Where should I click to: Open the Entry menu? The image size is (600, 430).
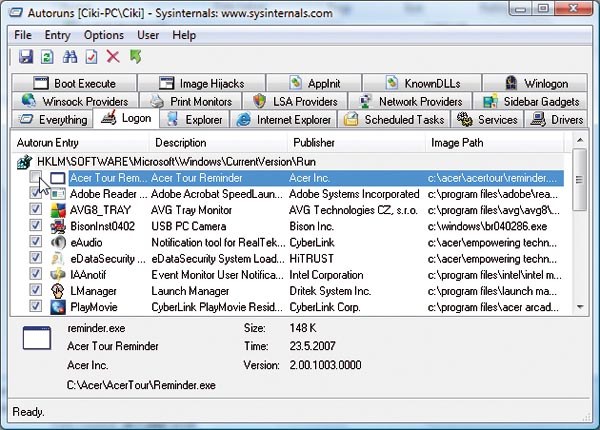coord(57,35)
